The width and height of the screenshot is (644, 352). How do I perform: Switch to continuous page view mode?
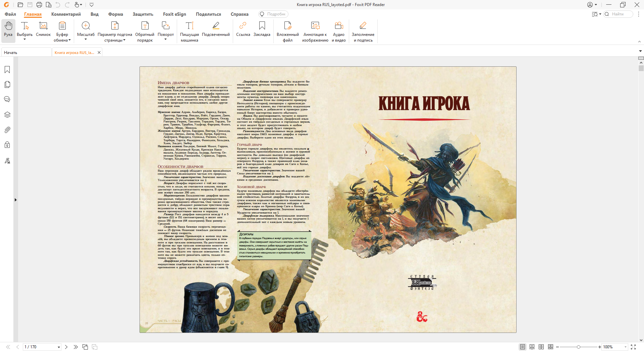pos(532,347)
